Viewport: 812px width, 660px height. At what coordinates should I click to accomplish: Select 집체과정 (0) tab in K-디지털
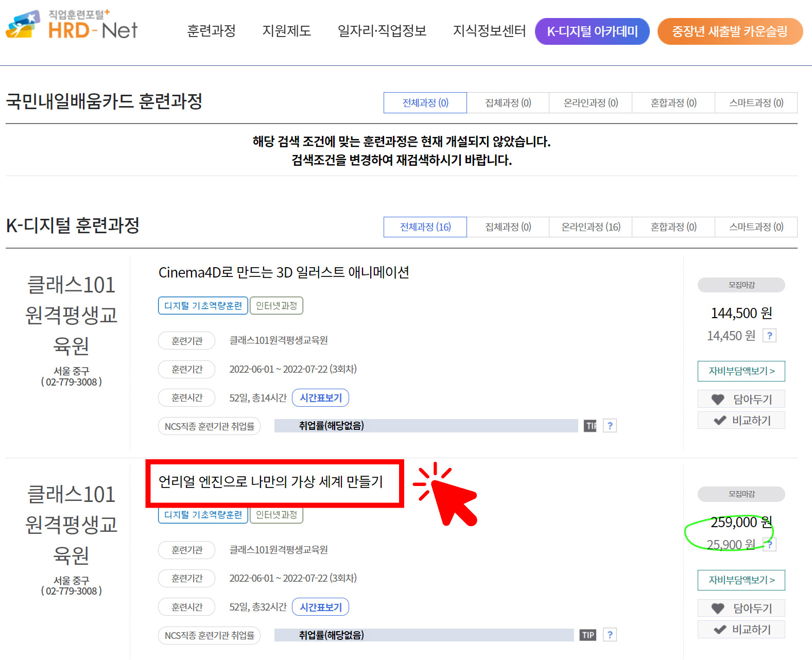coord(508,227)
